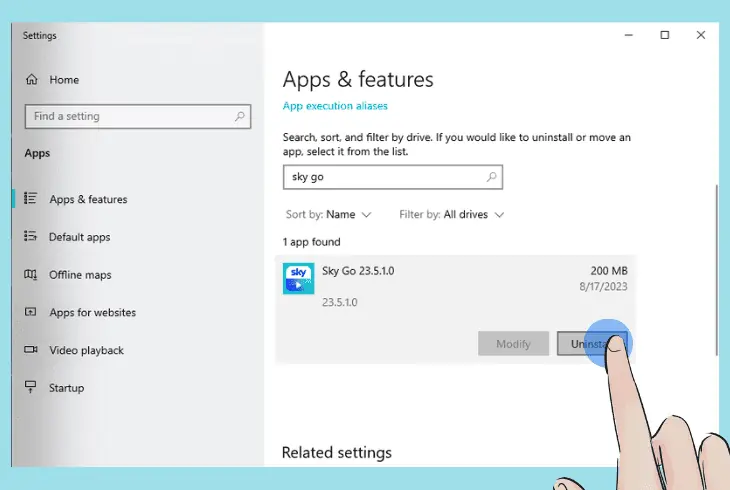730x490 pixels.
Task: Click the Apps for websites icon
Action: tap(30, 312)
